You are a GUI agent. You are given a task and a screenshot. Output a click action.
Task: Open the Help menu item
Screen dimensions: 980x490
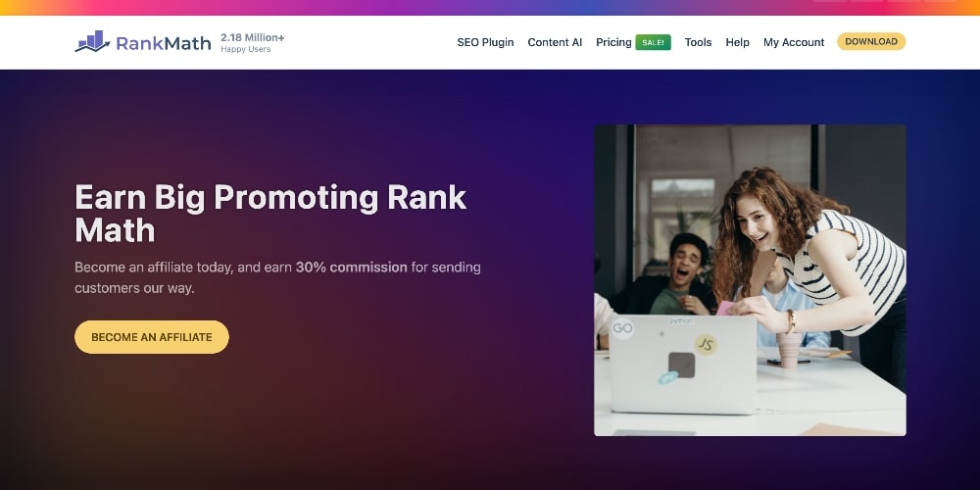(x=738, y=42)
